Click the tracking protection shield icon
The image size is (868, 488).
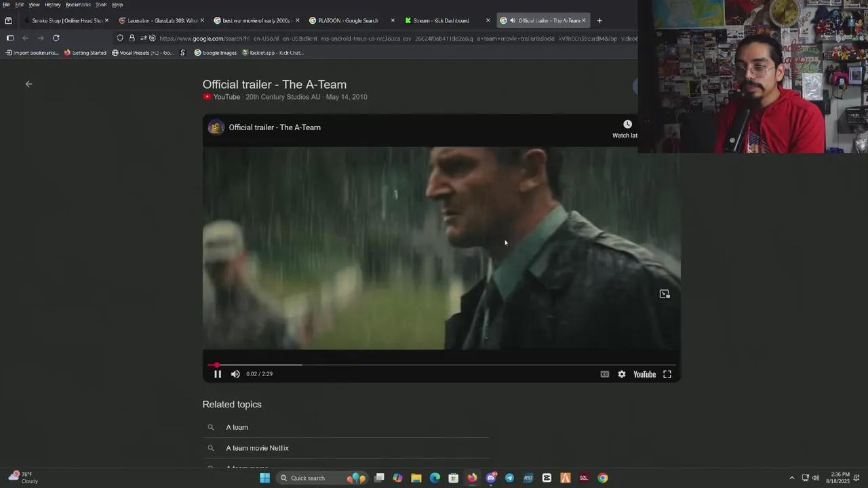point(120,38)
